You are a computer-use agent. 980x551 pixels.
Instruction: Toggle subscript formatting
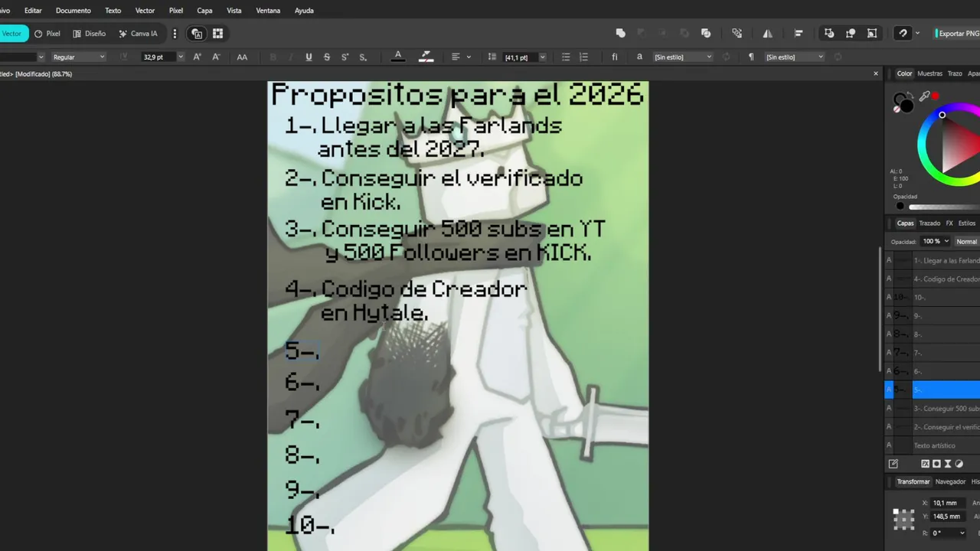click(363, 57)
